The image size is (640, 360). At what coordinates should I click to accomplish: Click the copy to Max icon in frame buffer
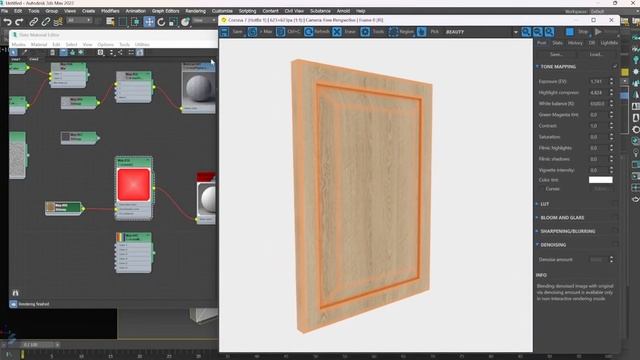[252, 32]
